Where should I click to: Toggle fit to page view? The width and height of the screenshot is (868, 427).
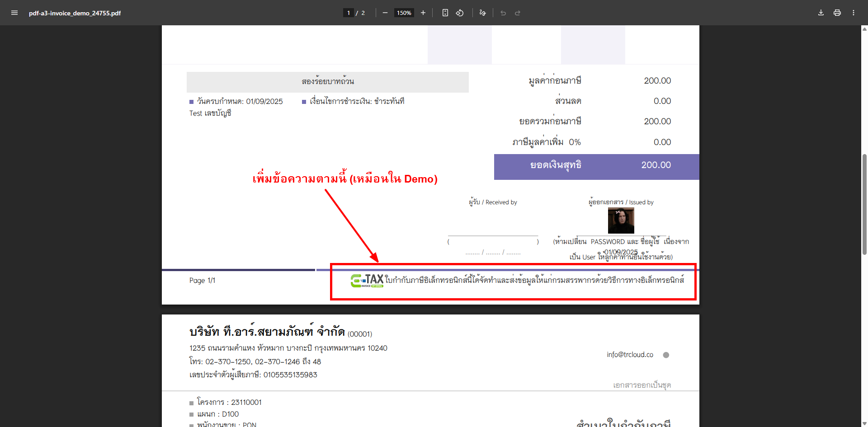coord(445,13)
